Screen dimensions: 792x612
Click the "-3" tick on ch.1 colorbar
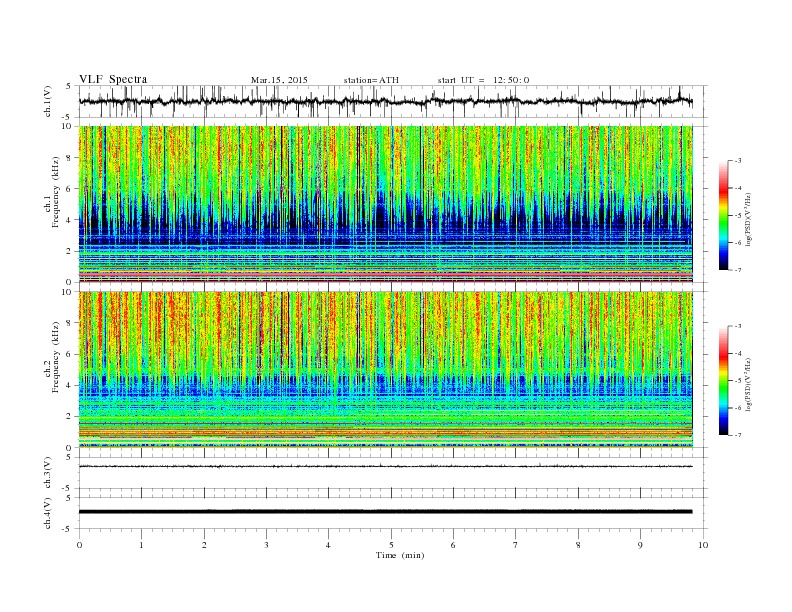click(738, 161)
